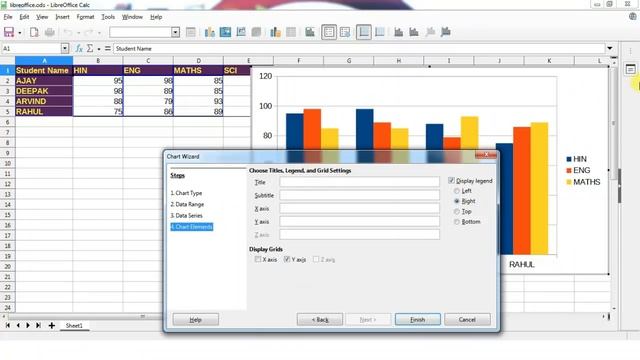Viewport: 640px width, 360px height.
Task: Select the Right legend position radio
Action: click(x=457, y=201)
